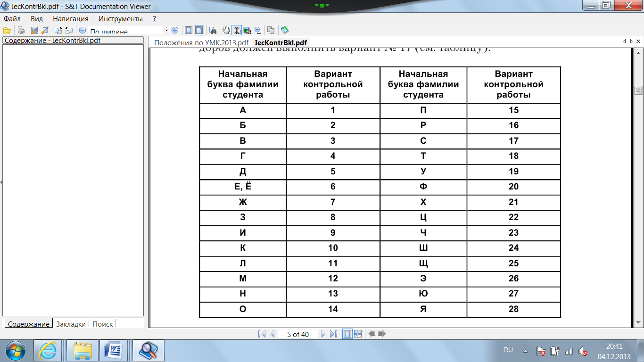
Task: Click S&T Documentation Viewer taskbar button
Action: click(x=149, y=351)
